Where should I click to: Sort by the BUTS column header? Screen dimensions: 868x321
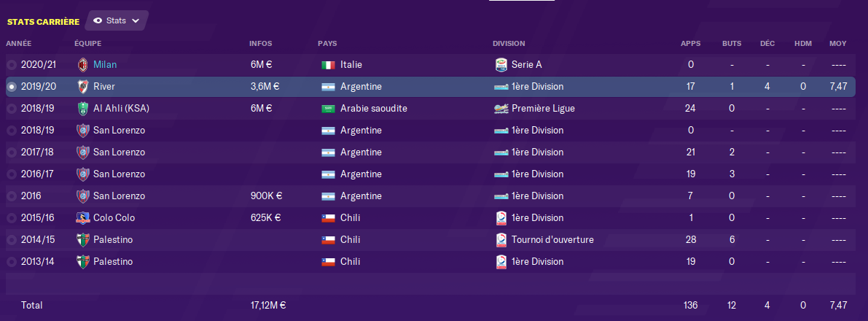[732, 44]
